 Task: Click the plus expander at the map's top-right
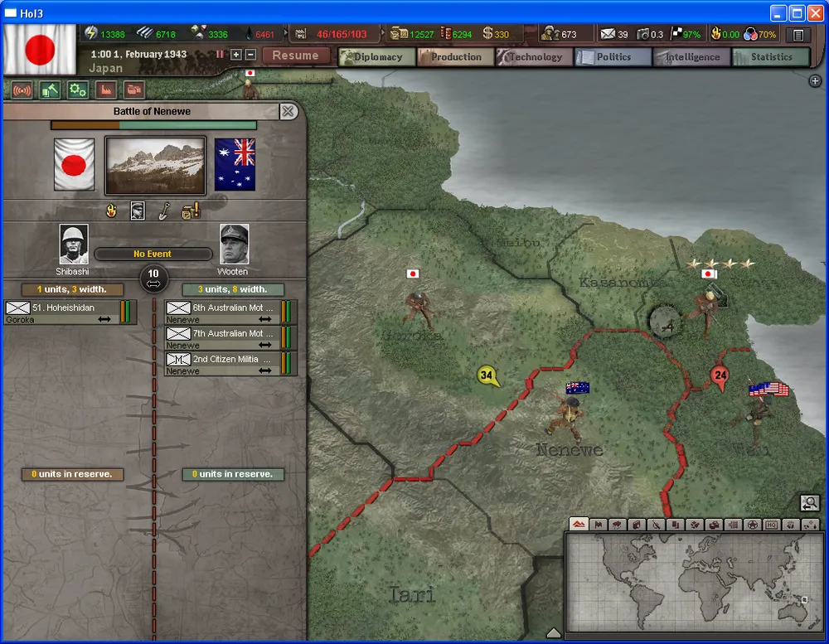point(815,80)
